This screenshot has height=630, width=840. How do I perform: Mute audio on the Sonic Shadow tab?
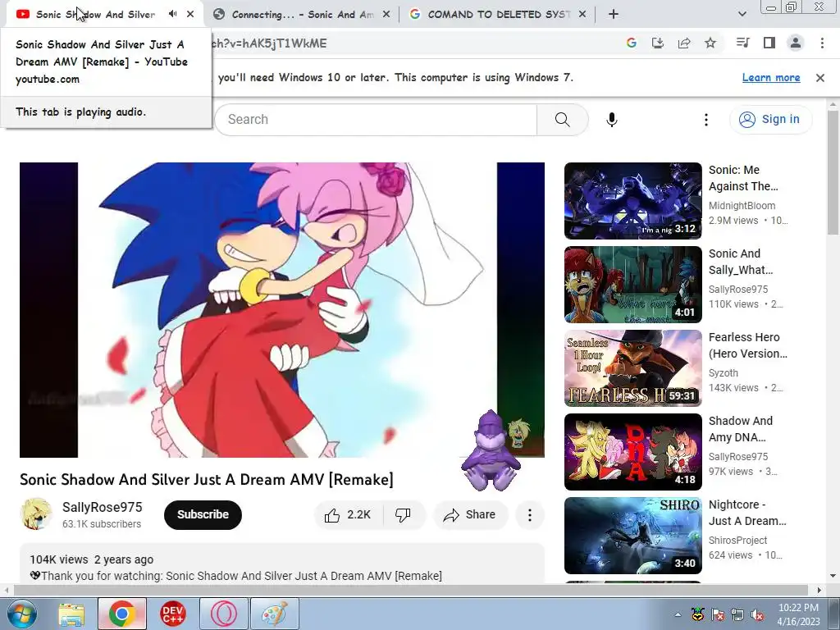pos(172,14)
